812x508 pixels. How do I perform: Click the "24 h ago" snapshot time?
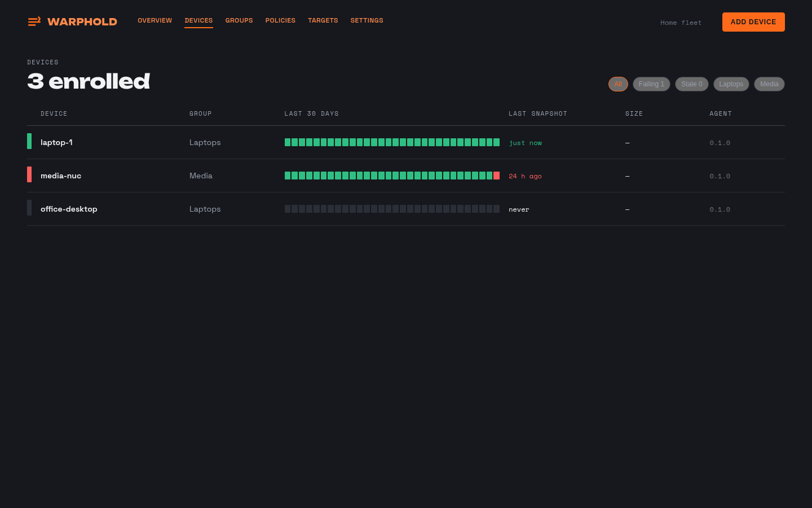coord(525,176)
